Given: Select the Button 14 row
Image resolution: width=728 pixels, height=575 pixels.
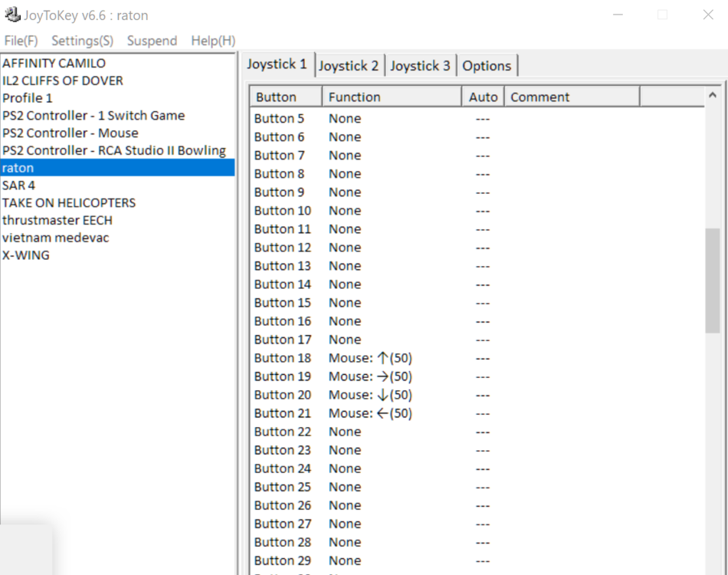Looking at the screenshot, I should point(477,284).
